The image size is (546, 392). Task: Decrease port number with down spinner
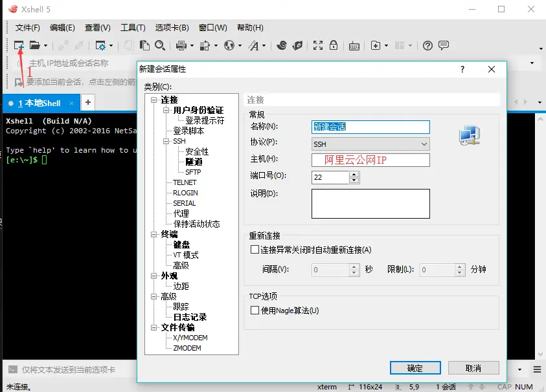click(x=354, y=180)
